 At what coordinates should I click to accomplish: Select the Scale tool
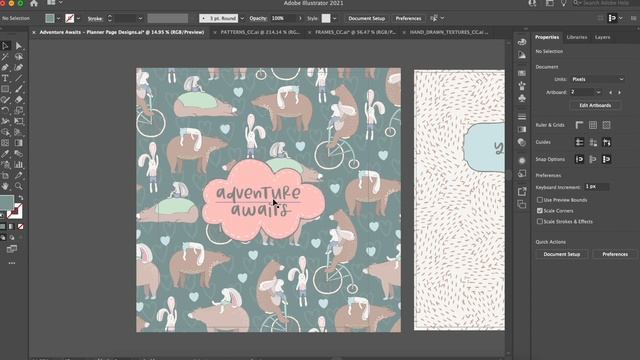pos(19,110)
